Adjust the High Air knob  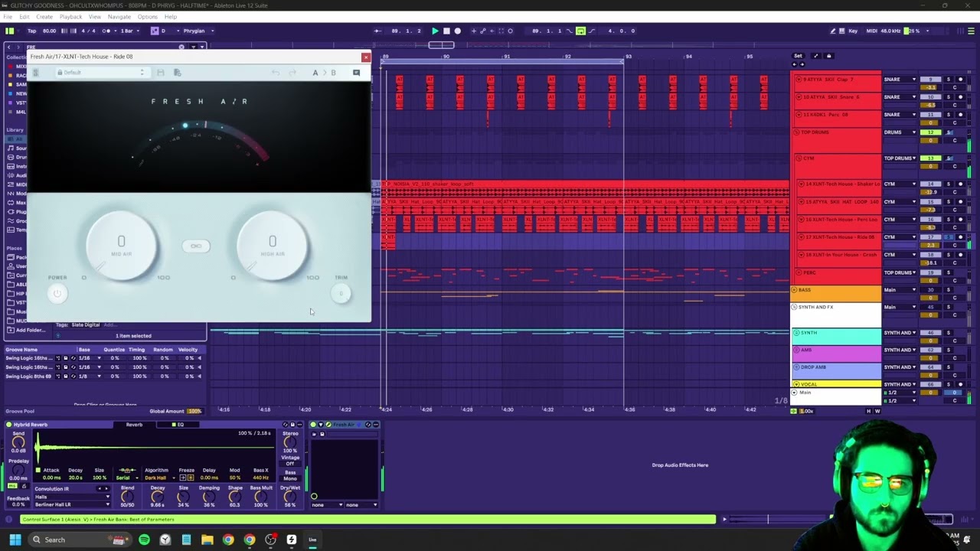pyautogui.click(x=273, y=246)
